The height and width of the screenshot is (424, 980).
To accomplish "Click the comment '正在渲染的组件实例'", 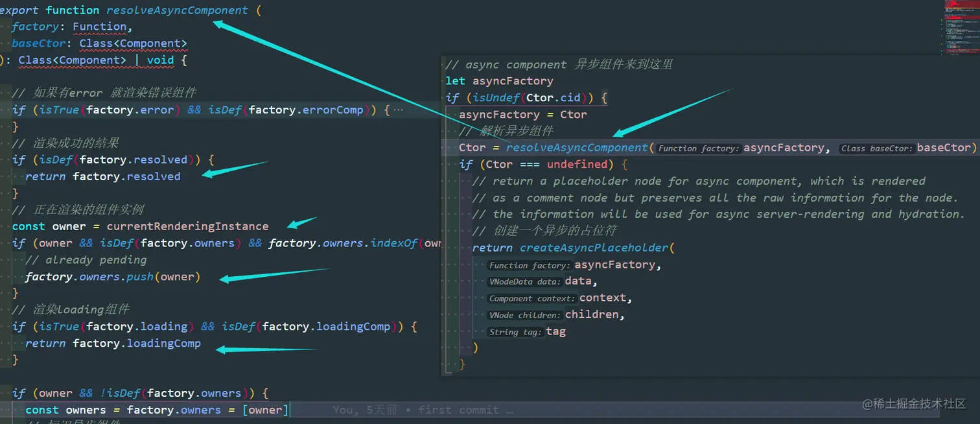I will click(x=78, y=209).
